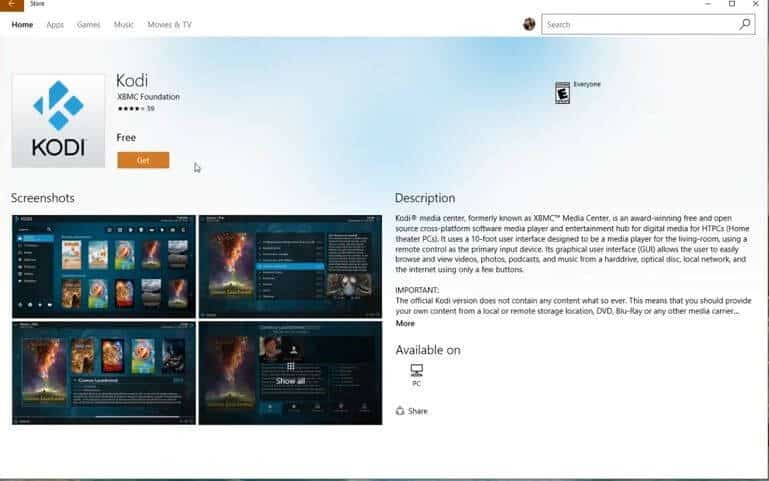
Task: Click Show all screenshots overlay
Action: coord(290,373)
